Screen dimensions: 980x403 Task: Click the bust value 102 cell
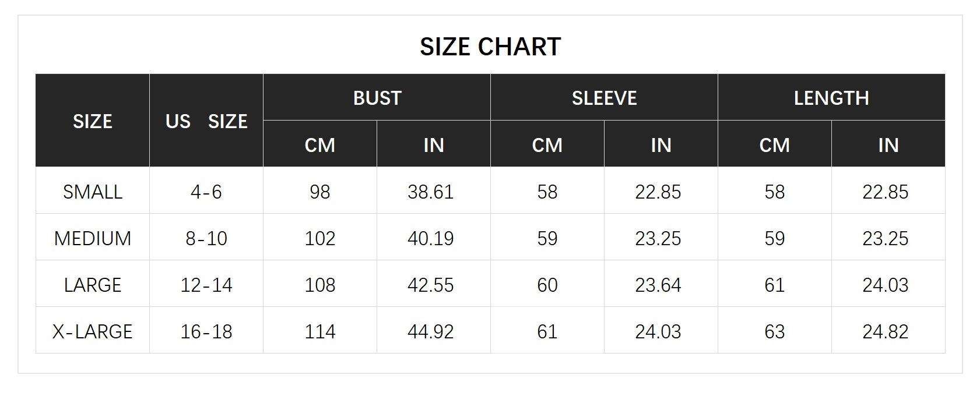(319, 238)
